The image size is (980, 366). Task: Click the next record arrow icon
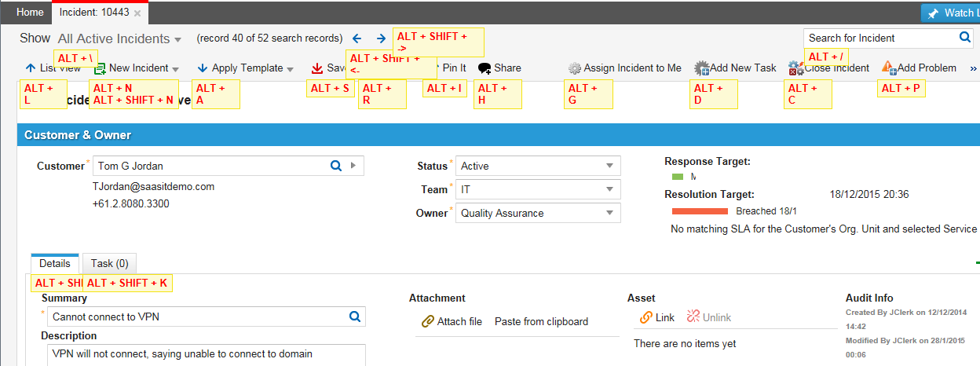click(381, 38)
